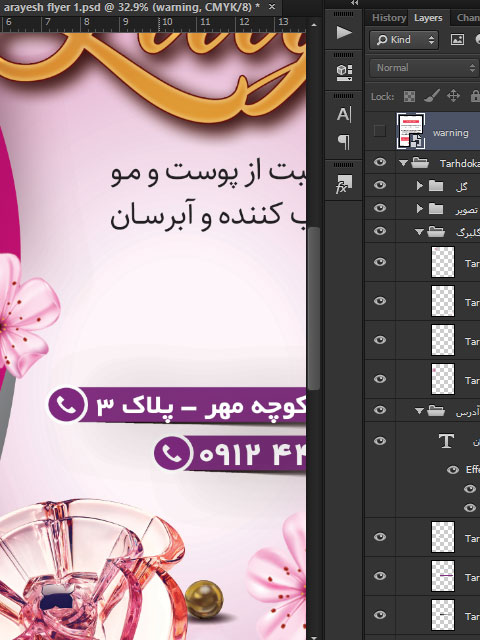
Task: Collapse the Tarhdoka group
Action: pyautogui.click(x=403, y=163)
